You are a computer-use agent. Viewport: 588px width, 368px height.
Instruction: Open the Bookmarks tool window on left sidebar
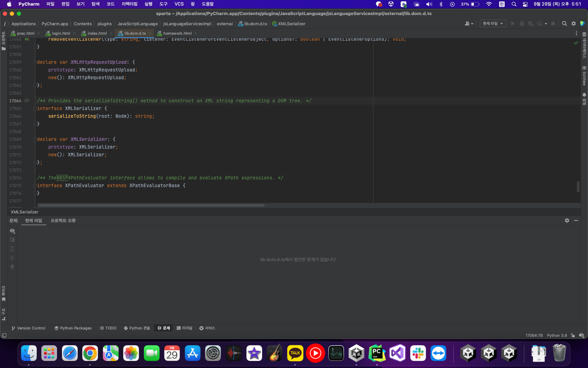(x=3, y=294)
